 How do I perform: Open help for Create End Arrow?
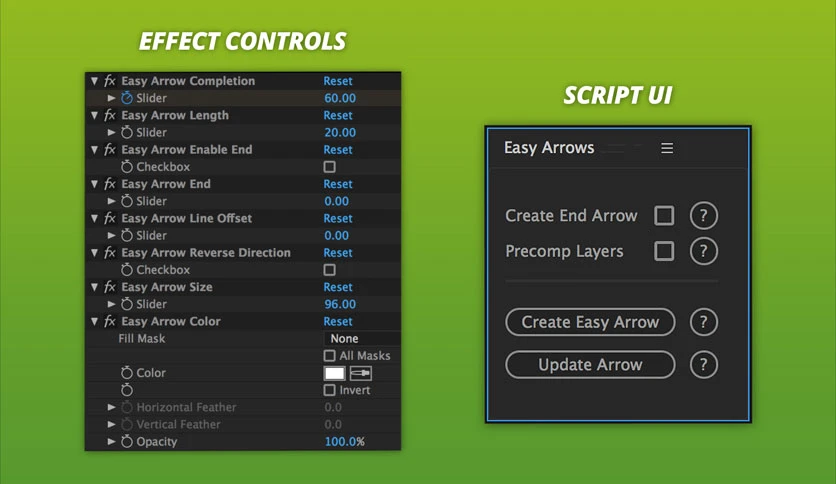(x=703, y=215)
